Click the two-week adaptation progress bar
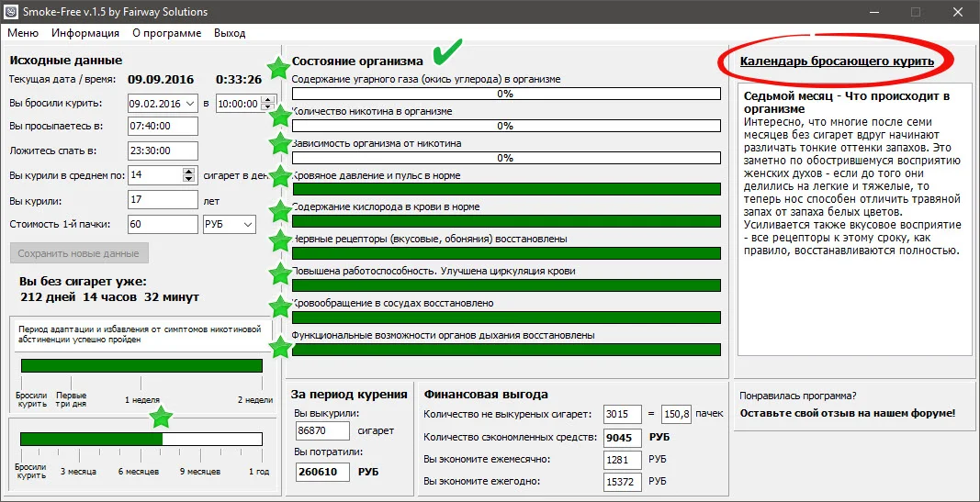980x502 pixels. pyautogui.click(x=141, y=366)
